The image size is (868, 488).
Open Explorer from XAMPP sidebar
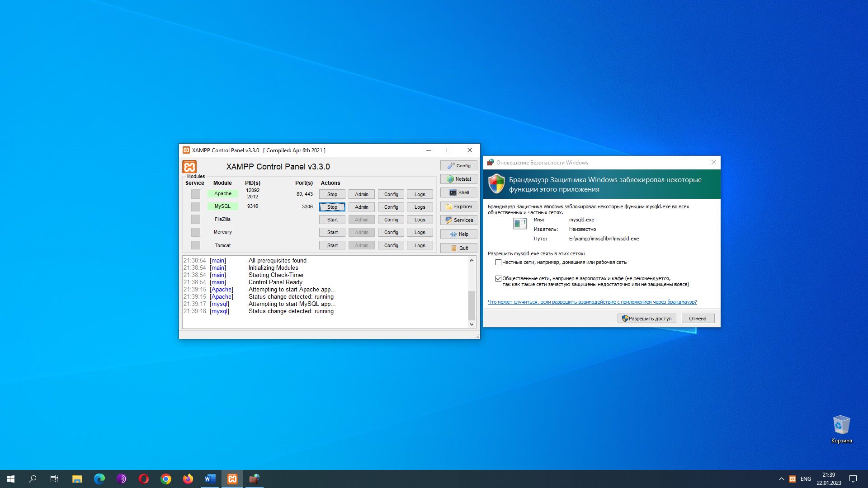point(458,206)
